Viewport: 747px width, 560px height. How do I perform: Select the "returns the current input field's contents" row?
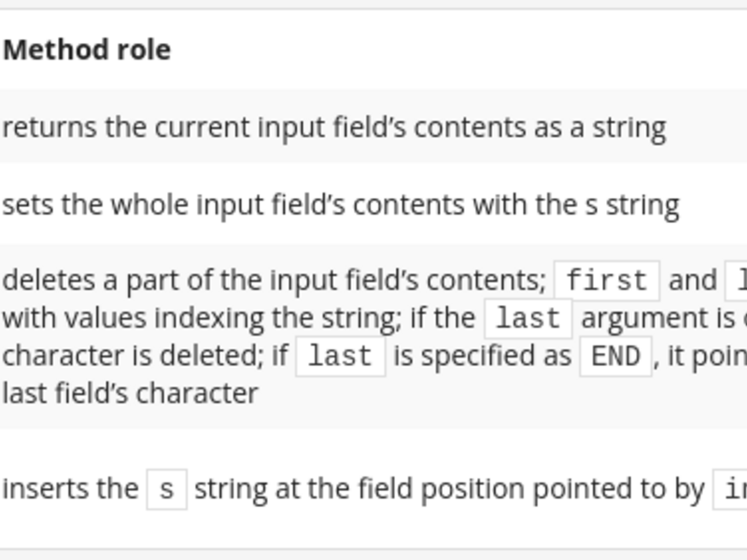(373, 127)
